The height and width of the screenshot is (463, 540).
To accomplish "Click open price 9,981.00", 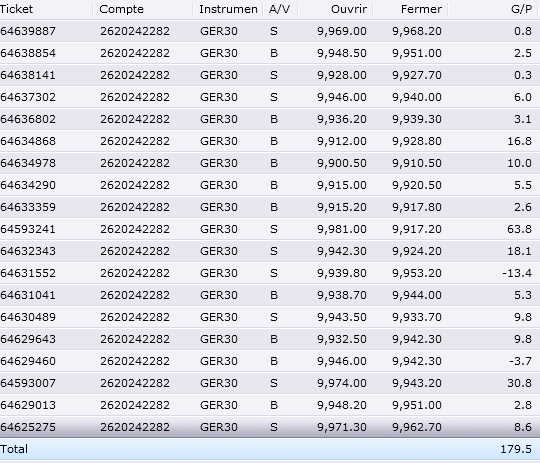I will (342, 229).
